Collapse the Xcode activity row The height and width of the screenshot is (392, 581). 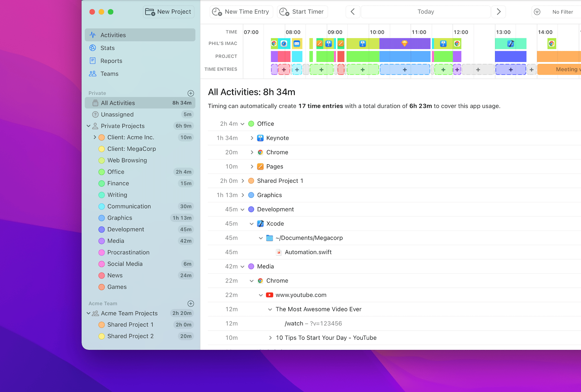(251, 224)
